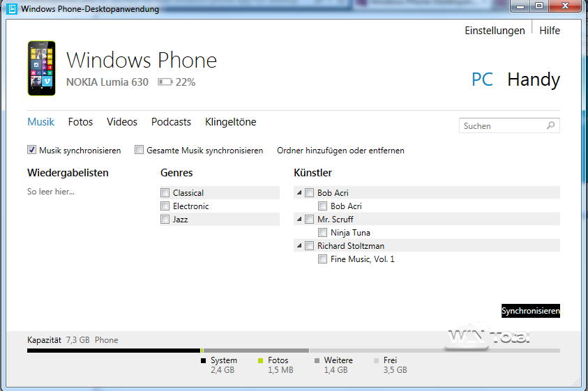Image resolution: width=588 pixels, height=391 pixels.
Task: Check the Classical genre checkbox
Action: [165, 192]
